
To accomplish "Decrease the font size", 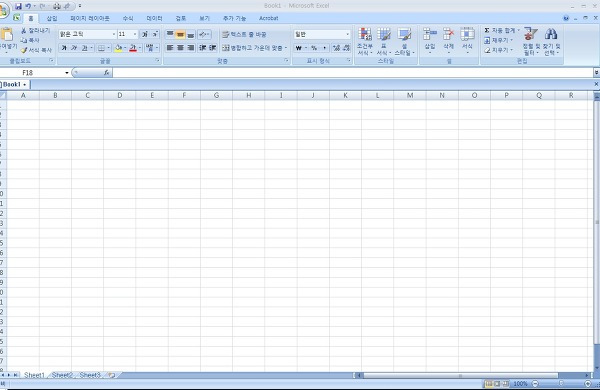I will [155, 34].
